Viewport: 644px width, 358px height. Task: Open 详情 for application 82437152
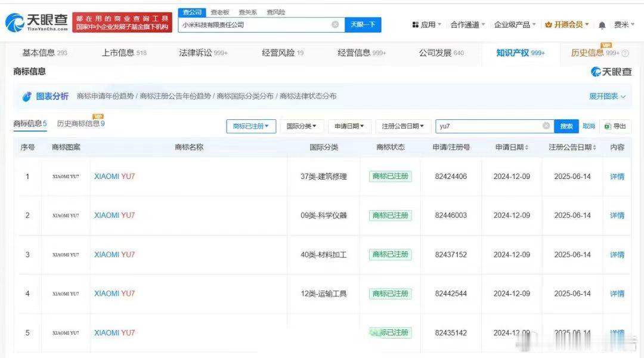617,255
